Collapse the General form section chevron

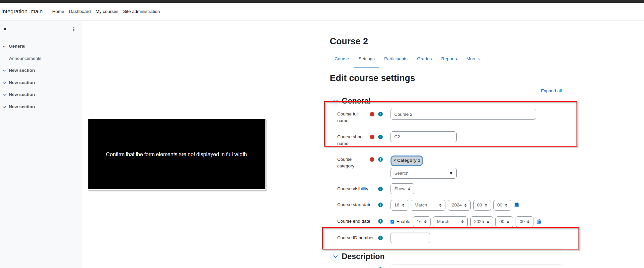335,101
